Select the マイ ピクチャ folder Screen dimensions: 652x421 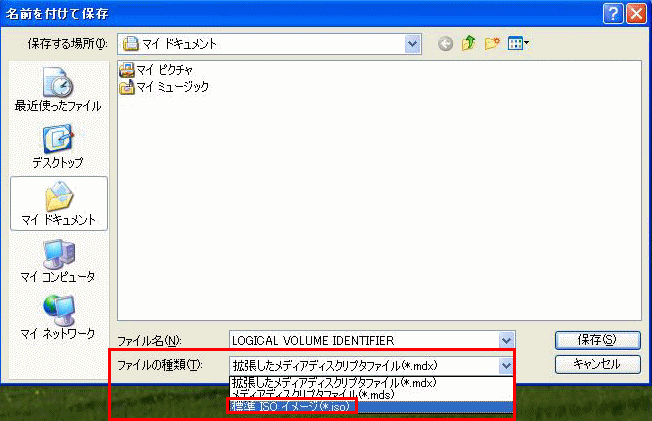pyautogui.click(x=156, y=70)
